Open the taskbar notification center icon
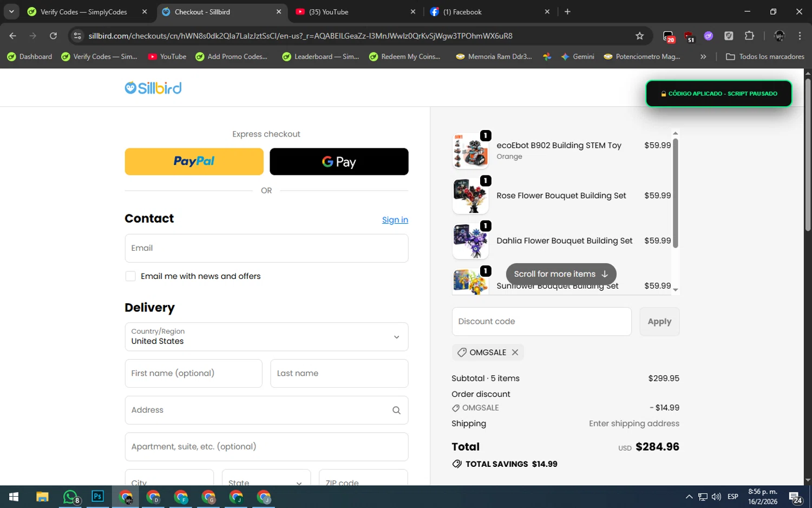812x508 pixels. point(795,497)
